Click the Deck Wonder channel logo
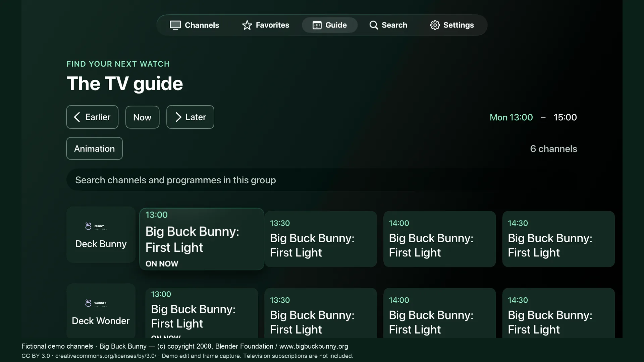This screenshot has height=362, width=644. tap(96, 303)
